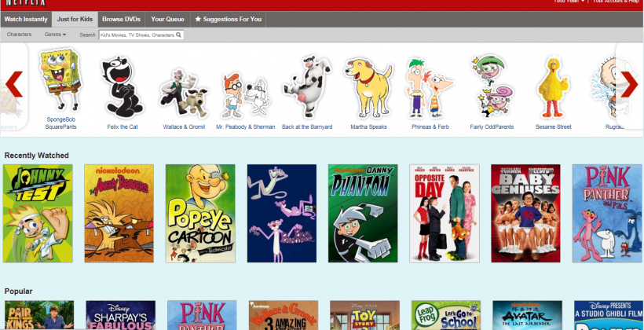The width and height of the screenshot is (644, 330).
Task: Open the Suggestions For You tab
Action: pos(228,20)
